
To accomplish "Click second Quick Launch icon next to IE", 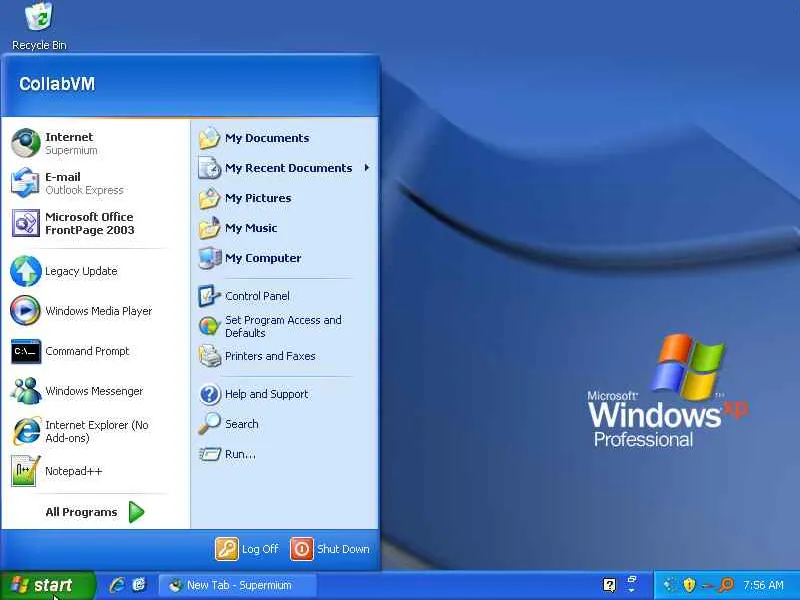I will point(139,585).
